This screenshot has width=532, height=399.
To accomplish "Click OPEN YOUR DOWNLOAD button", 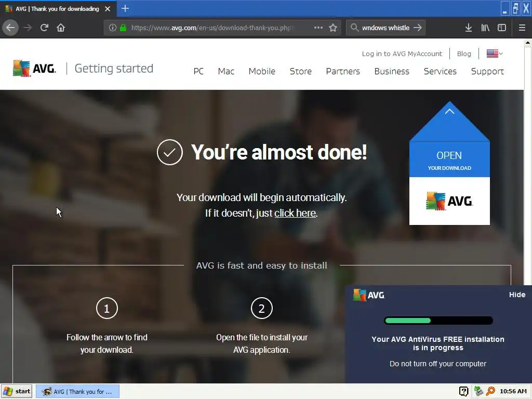I will coord(449,159).
